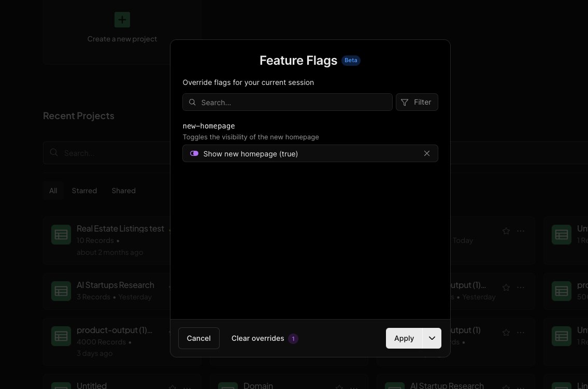Click the Recent Projects search magnifier icon
This screenshot has height=389, width=588.
(54, 152)
